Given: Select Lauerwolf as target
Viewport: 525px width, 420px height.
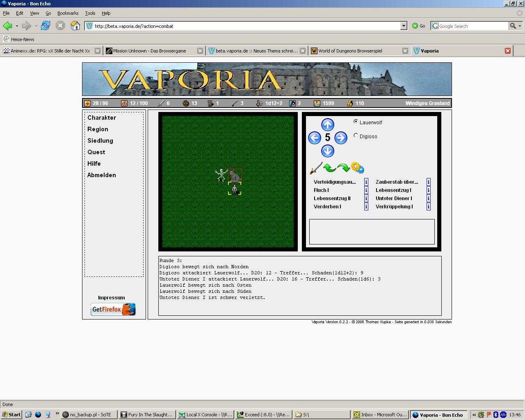Looking at the screenshot, I should point(356,122).
